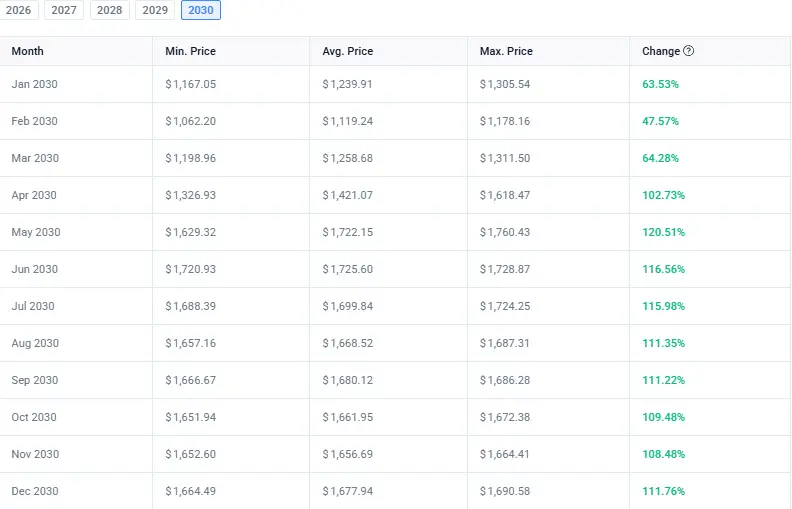Select the Sep 2030 row label
This screenshot has width=792, height=509.
coord(34,380)
